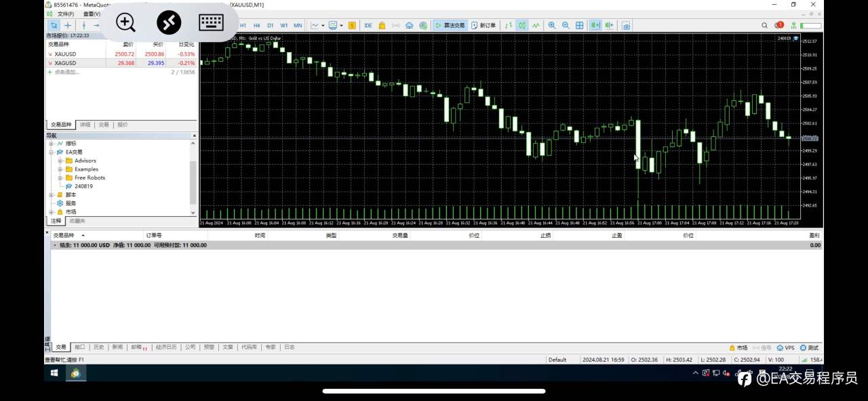Switch chart to line chart style

click(x=536, y=25)
